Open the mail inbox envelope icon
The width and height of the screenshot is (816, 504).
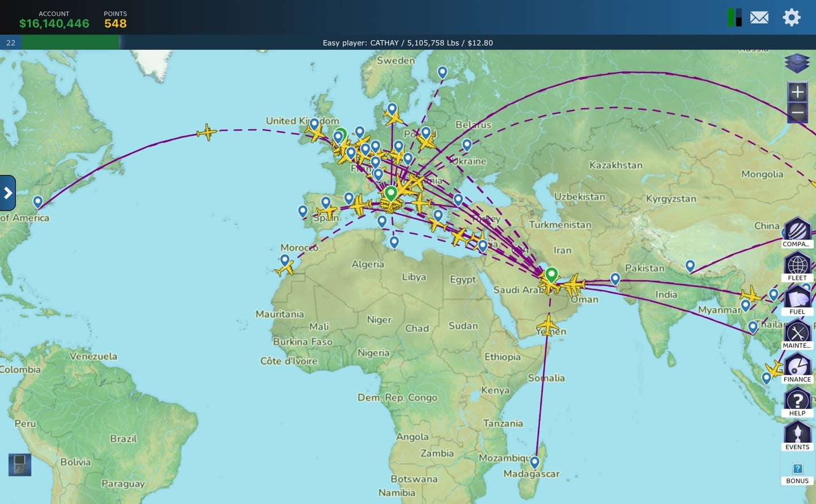tap(759, 18)
